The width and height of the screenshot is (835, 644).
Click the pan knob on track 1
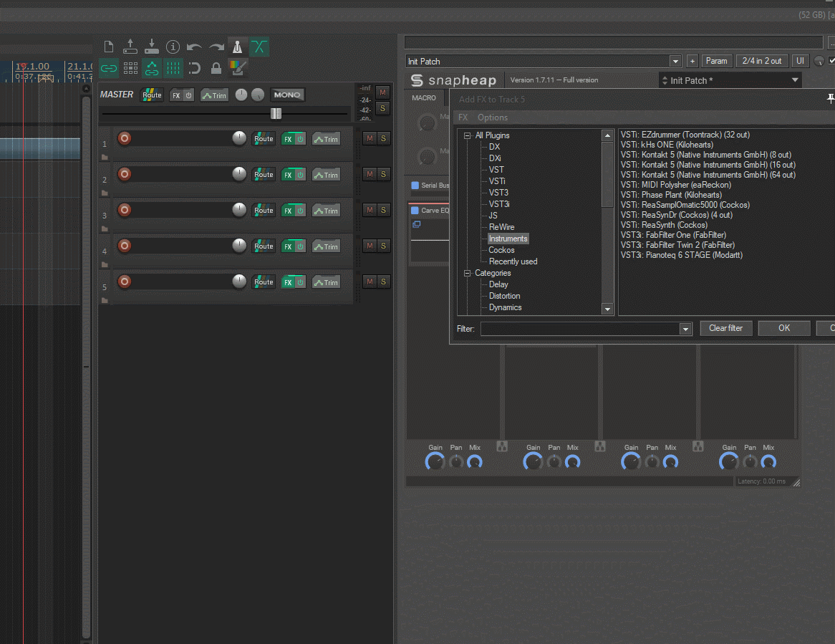[239, 138]
